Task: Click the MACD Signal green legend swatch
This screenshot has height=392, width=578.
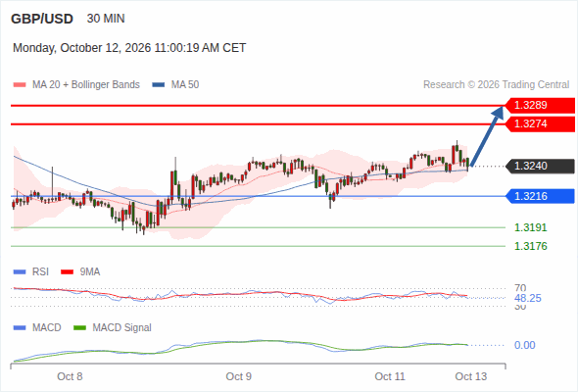Action: coord(79,328)
